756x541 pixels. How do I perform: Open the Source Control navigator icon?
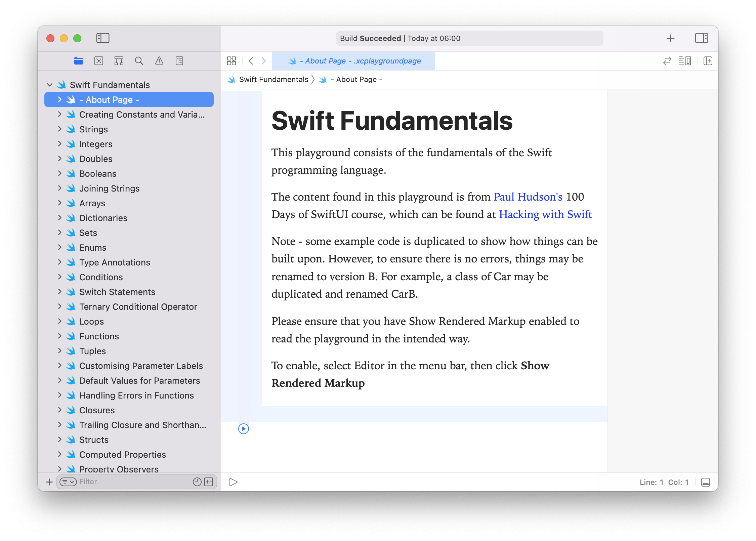tap(99, 61)
